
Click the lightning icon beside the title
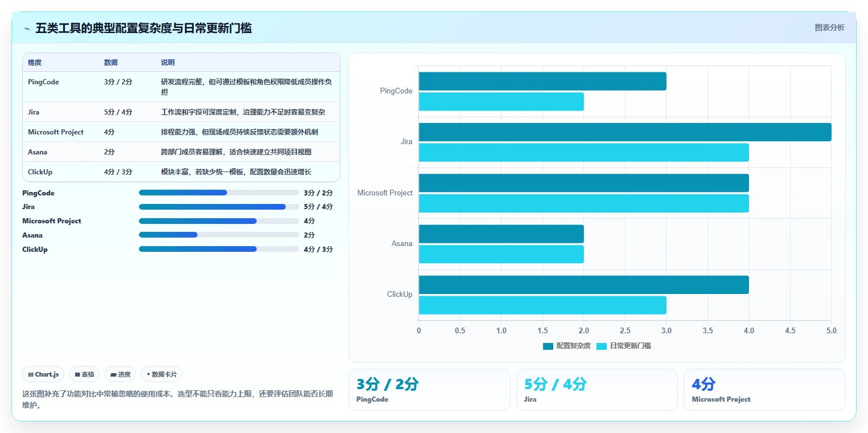(27, 28)
